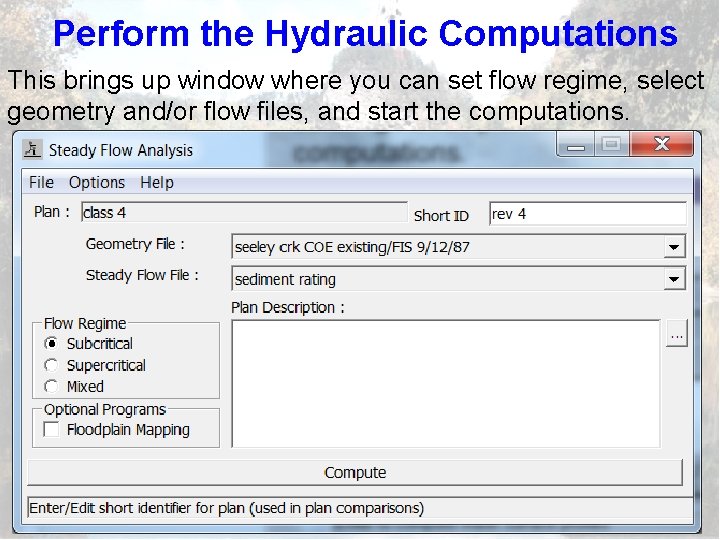Click the status bar hint text
Screen dimensions: 720x540
226,508
